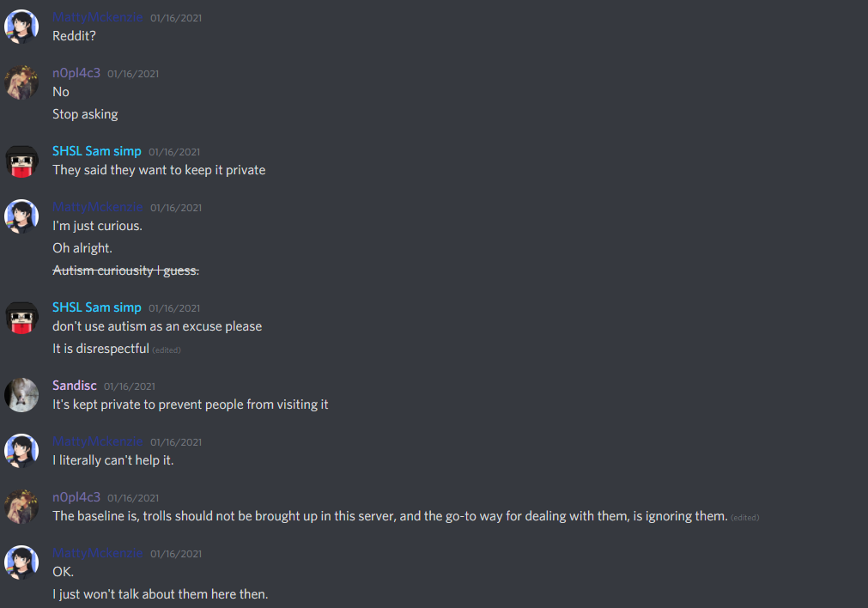The image size is (868, 608).
Task: Open MattyMckenzie's avatar beside the "Reddit?" message
Action: tap(21, 27)
